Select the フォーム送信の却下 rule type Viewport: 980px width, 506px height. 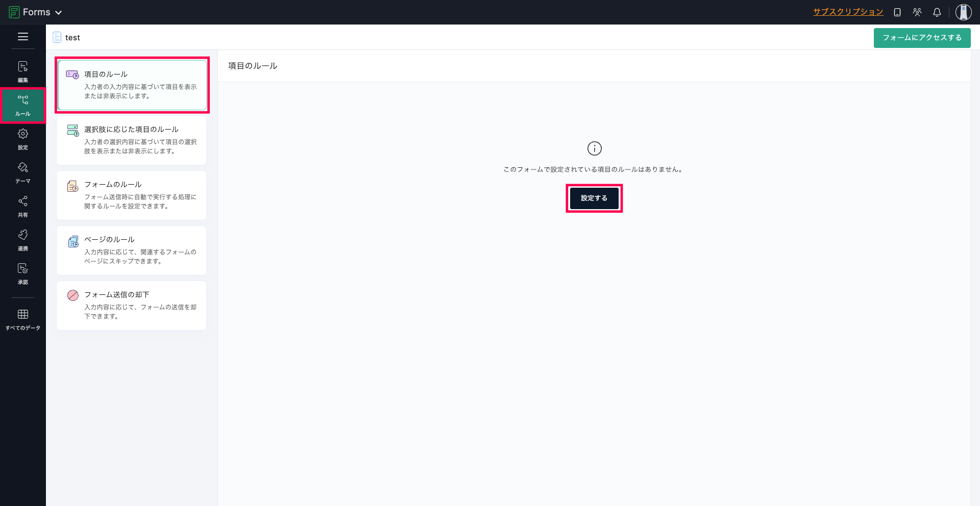pyautogui.click(x=132, y=305)
